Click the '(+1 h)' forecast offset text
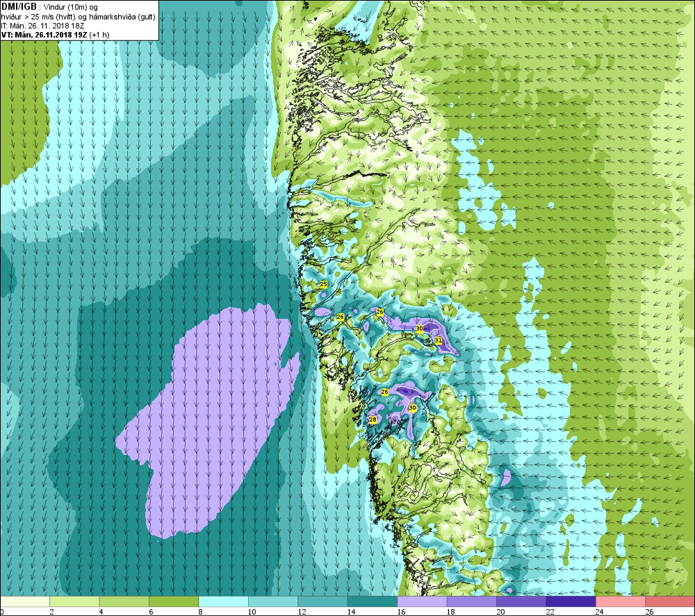695x616 pixels. tap(99, 35)
